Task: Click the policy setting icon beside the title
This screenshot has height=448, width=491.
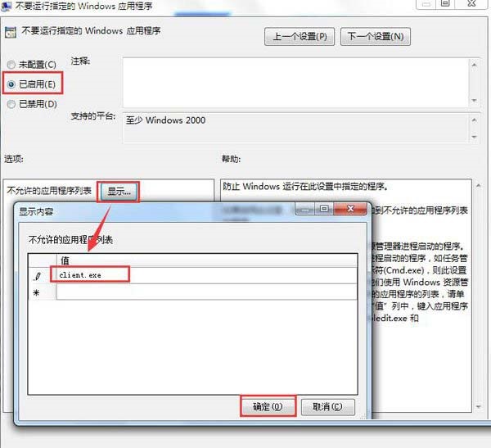Action: [x=11, y=34]
